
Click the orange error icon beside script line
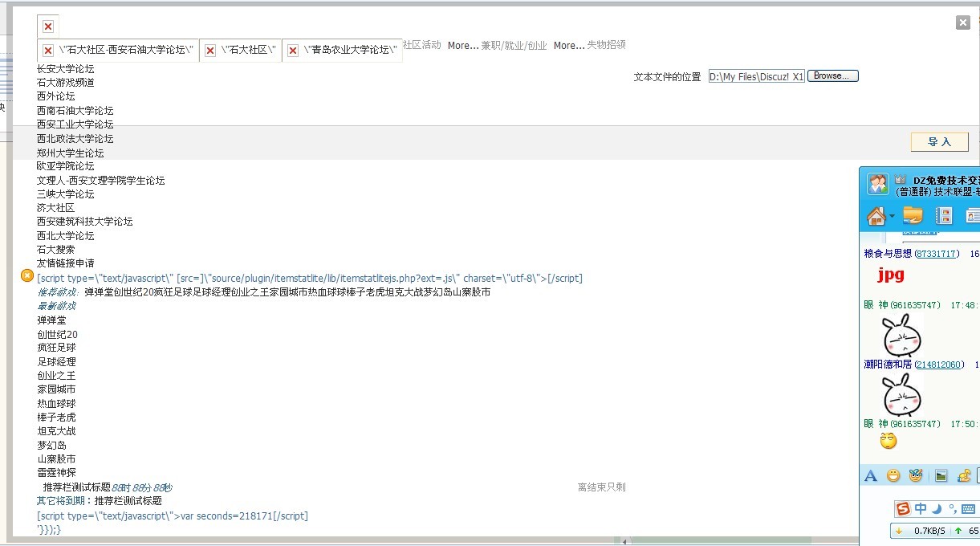tap(26, 275)
